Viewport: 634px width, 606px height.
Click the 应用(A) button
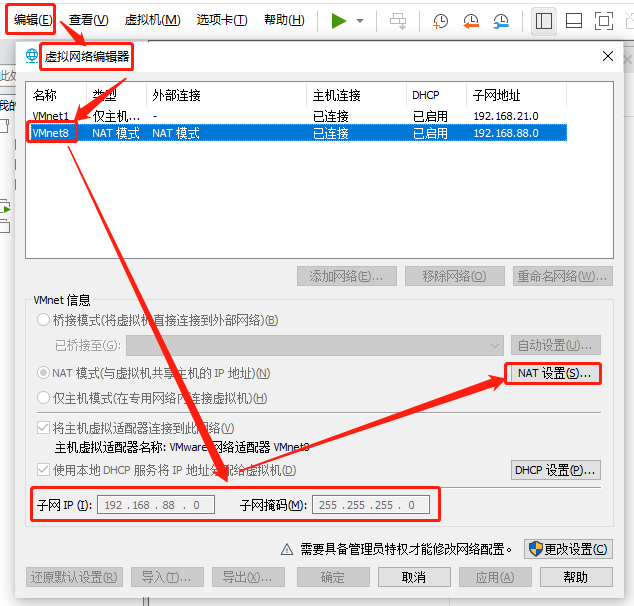(x=495, y=577)
